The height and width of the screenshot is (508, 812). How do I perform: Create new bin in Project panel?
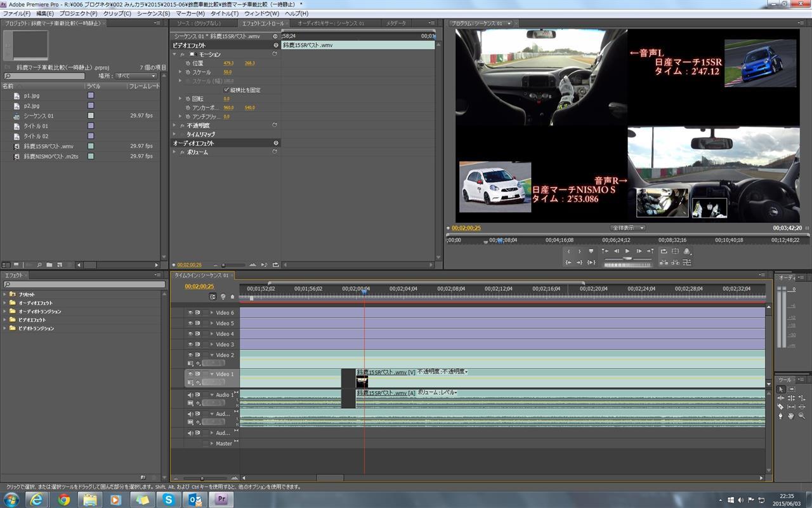49,265
